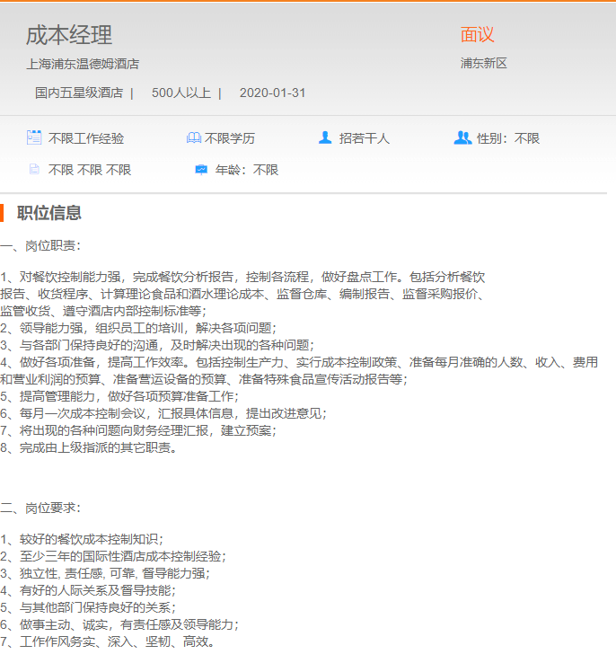
Task: Click the 性别：不限 gender text
Action: coord(508,138)
